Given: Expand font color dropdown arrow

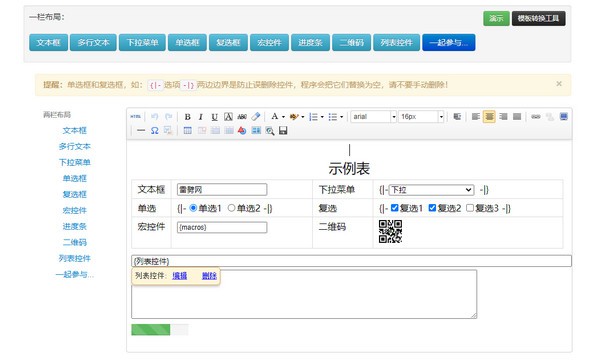Looking at the screenshot, I should [283, 117].
